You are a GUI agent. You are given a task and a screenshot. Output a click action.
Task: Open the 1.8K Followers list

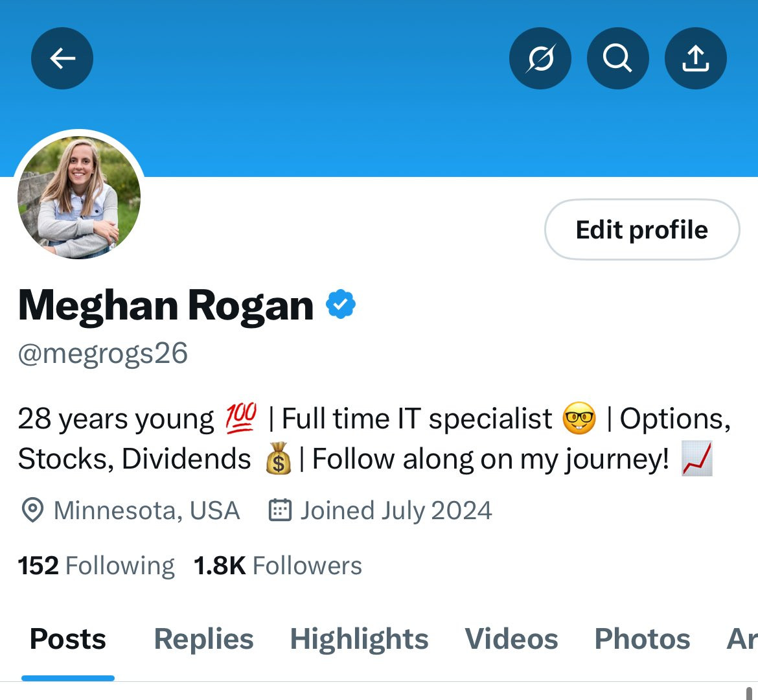click(277, 566)
